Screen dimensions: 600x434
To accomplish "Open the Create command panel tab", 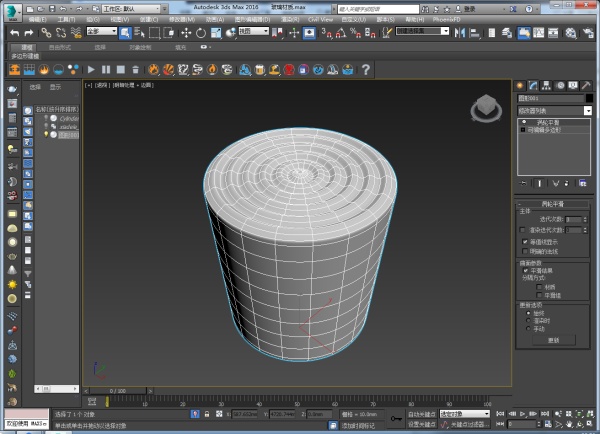I will click(x=520, y=85).
